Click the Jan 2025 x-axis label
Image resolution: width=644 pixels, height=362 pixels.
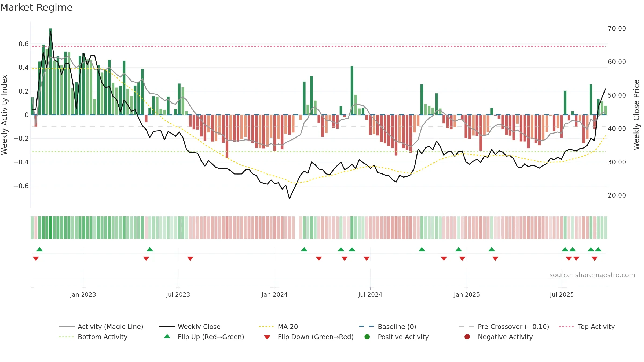[x=467, y=294]
